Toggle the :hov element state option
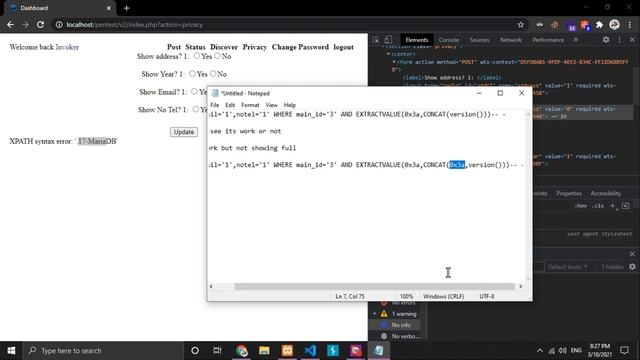Image resolution: width=640 pixels, height=360 pixels. coord(580,206)
